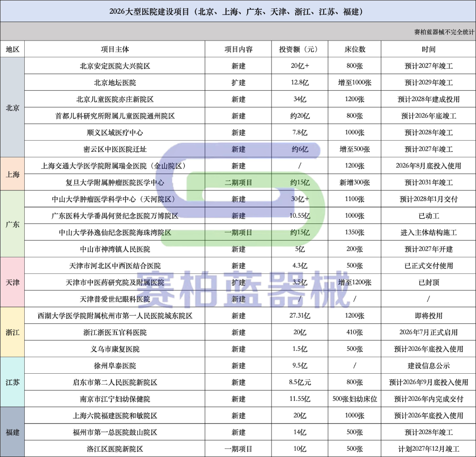This screenshot has height=457, width=476.
Task: Select the '7.8亿' investment value
Action: coord(300,133)
